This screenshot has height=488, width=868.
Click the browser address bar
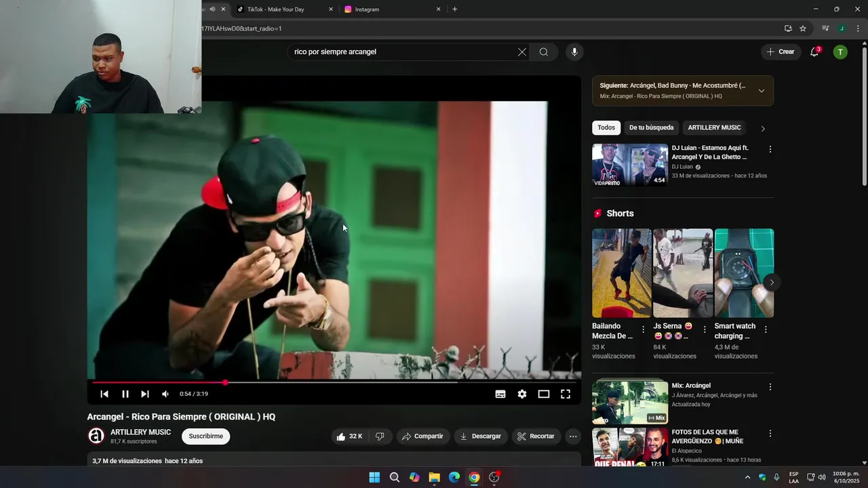click(488, 28)
